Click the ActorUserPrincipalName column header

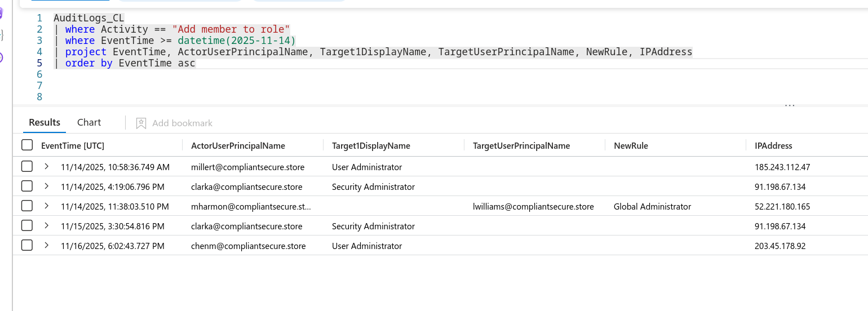[x=238, y=145]
